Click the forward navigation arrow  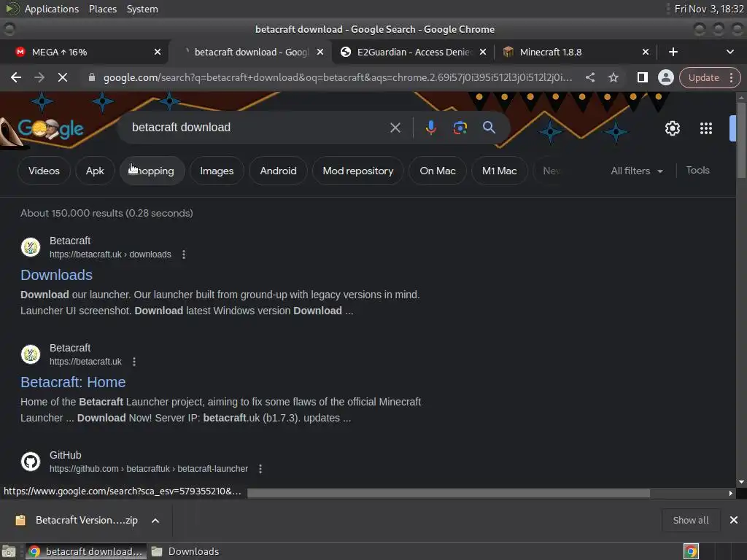[39, 77]
